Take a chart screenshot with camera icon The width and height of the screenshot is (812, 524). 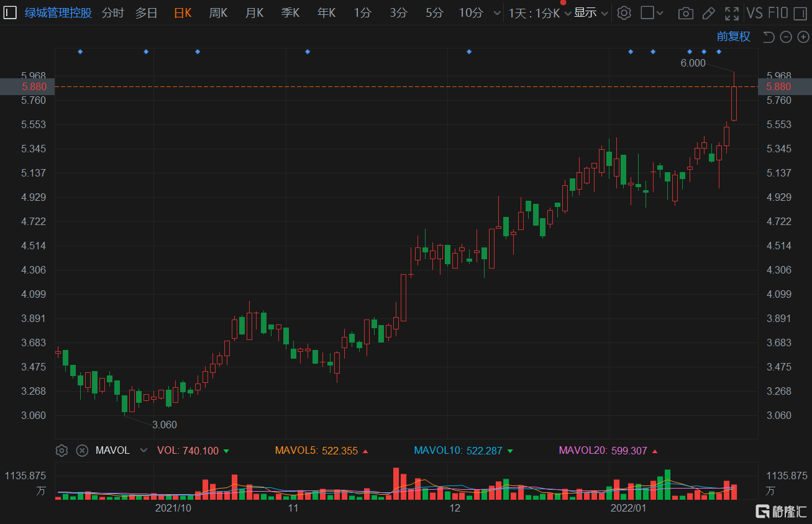[685, 13]
